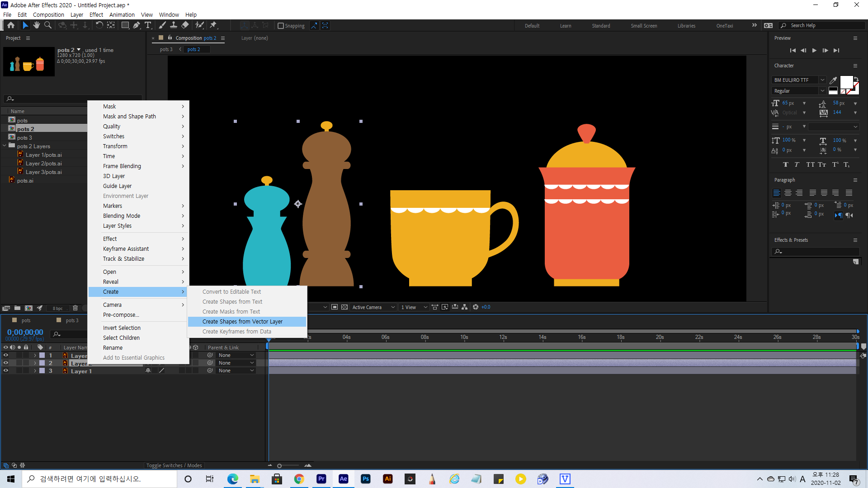Enable the Snapping checkbox
This screenshot has width=868, height=488.
coord(280,26)
